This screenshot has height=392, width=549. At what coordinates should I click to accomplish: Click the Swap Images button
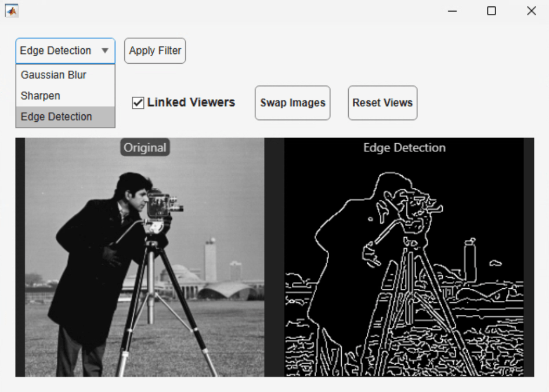tap(292, 103)
